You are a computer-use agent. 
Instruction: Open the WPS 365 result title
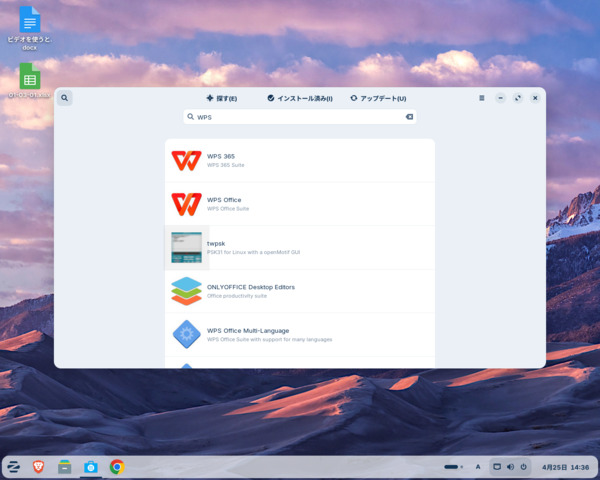221,156
